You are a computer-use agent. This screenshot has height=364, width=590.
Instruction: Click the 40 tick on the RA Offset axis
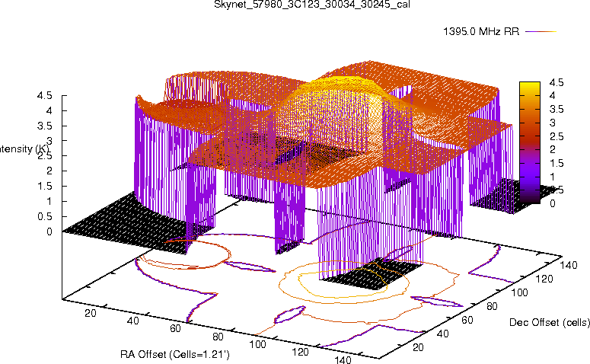pos(132,321)
